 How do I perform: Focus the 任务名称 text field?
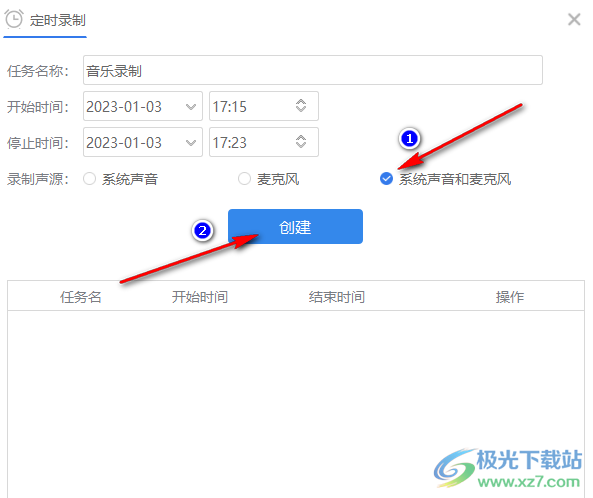pyautogui.click(x=313, y=70)
